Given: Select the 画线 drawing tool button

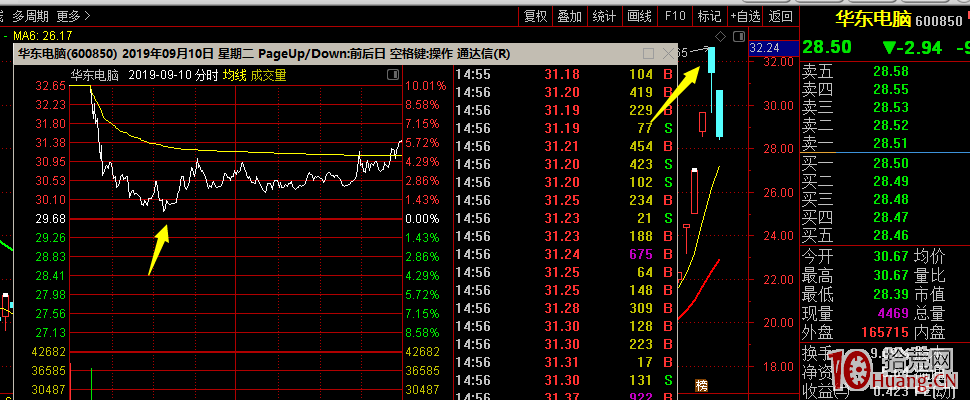Looking at the screenshot, I should (639, 17).
